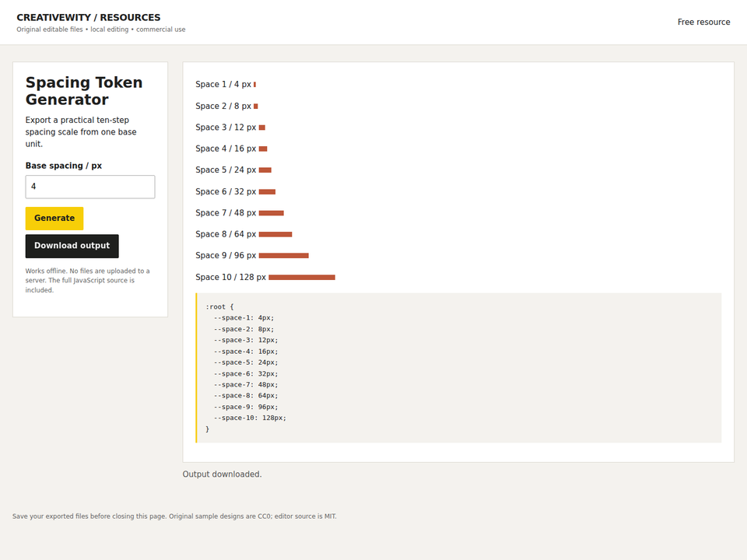
Task: Click the :root { line in code block
Action: pos(219,306)
